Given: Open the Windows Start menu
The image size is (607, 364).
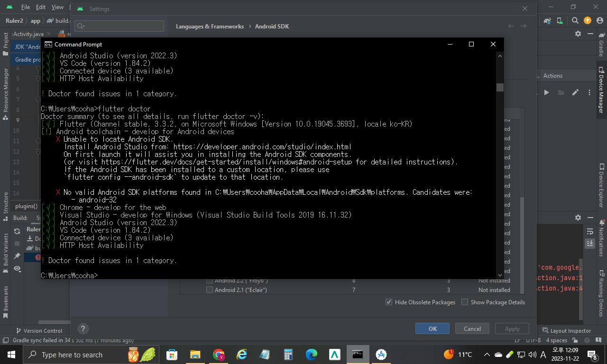Looking at the screenshot, I should pos(11,355).
